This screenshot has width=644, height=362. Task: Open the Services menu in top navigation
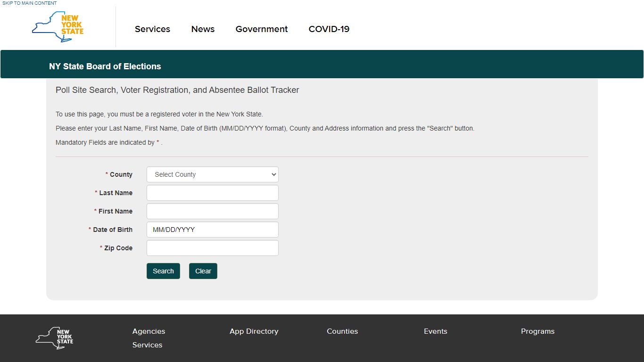pyautogui.click(x=152, y=29)
